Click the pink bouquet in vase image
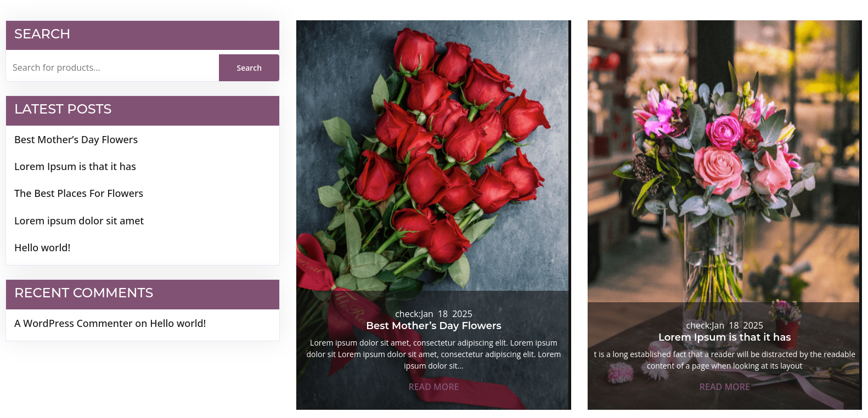 click(x=724, y=161)
